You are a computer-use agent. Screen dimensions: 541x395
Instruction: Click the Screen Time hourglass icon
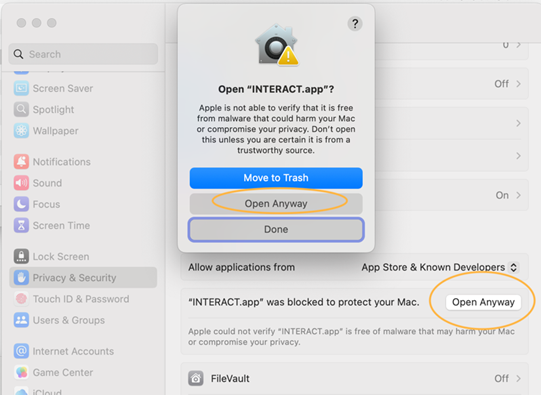coord(21,225)
